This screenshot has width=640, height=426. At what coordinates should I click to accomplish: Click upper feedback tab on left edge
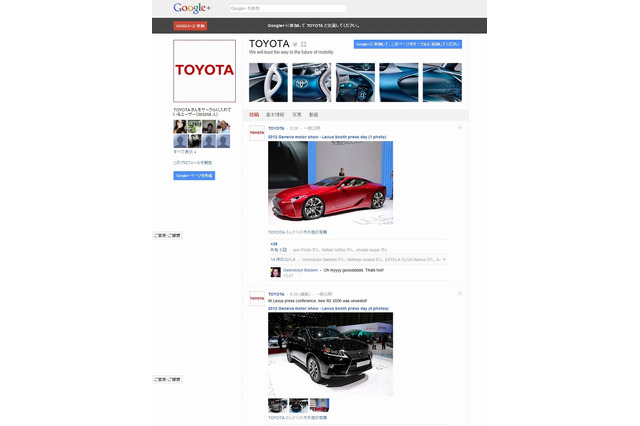(167, 235)
